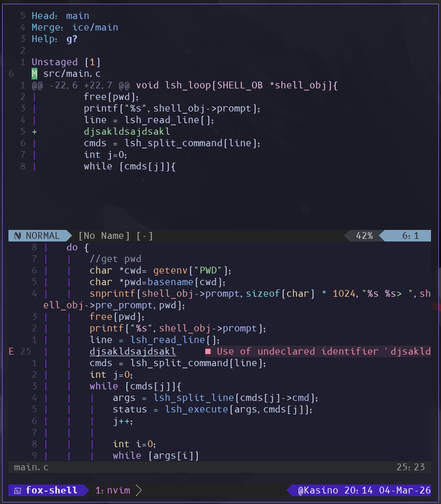Click the terminal icon beside fox-shell
The width and height of the screenshot is (441, 504).
(18, 490)
